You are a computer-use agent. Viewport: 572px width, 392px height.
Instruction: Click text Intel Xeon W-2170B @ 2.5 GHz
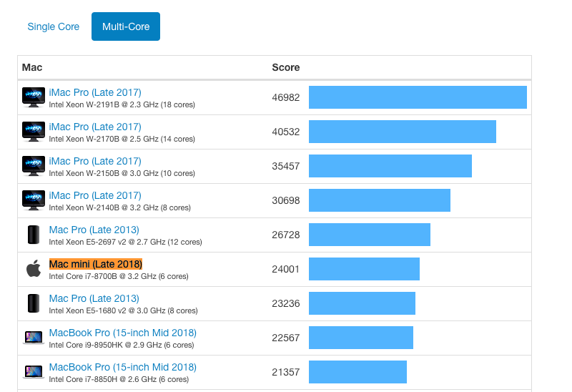(x=104, y=139)
